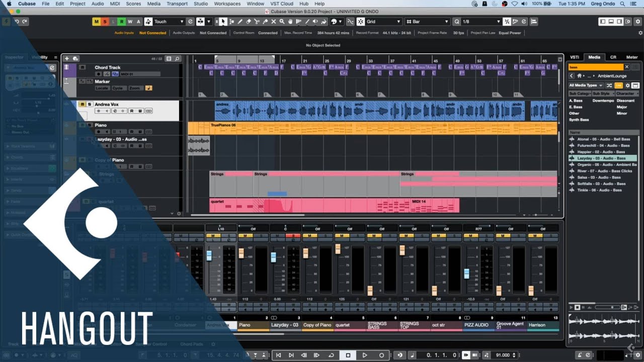Click the Marker track Locate button
Viewport: 644px width, 362px height.
pyautogui.click(x=102, y=88)
